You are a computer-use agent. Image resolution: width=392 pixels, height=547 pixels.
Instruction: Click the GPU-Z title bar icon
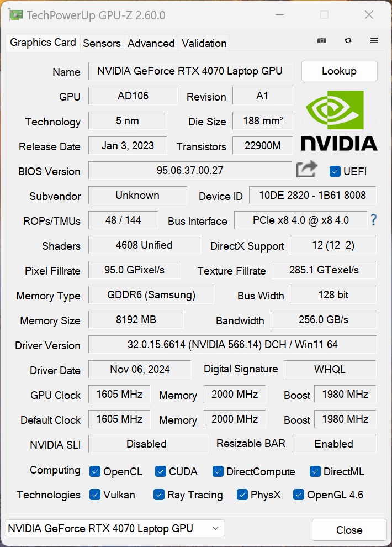16,15
